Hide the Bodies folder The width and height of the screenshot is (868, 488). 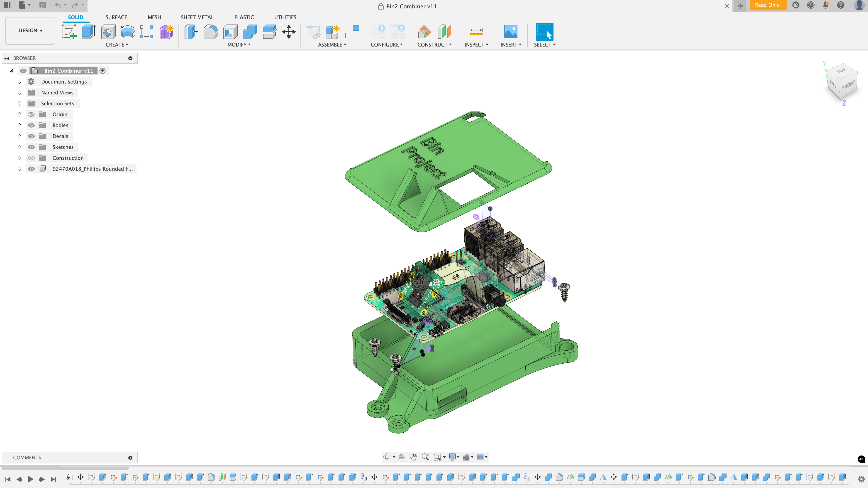click(31, 125)
